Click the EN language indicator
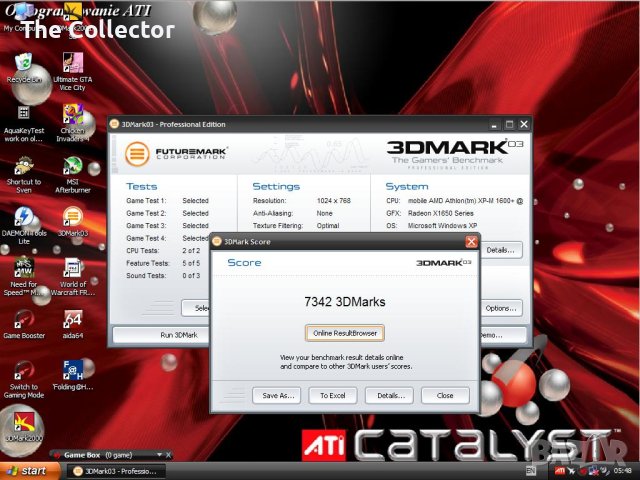Screen dimensions: 640x480 (x=531, y=471)
